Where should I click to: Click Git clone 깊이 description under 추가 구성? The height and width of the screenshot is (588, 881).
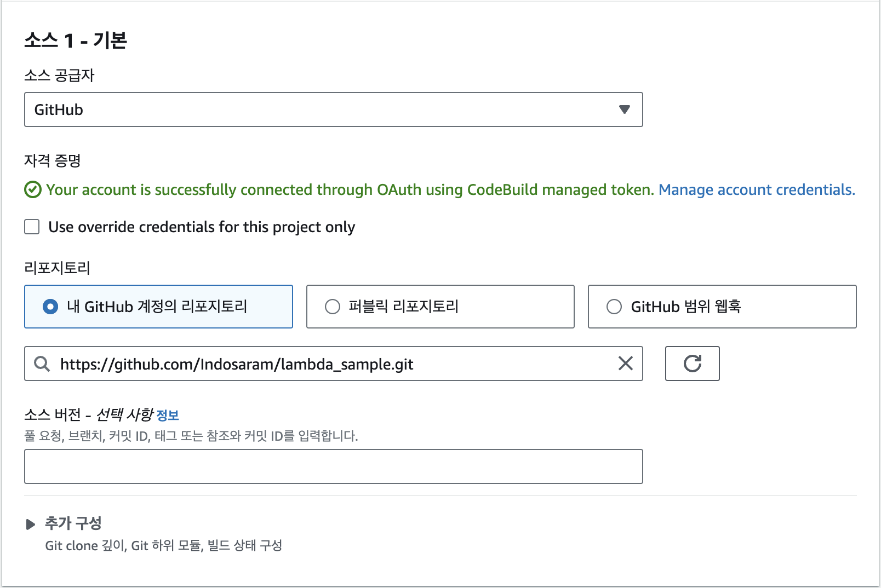point(163,546)
